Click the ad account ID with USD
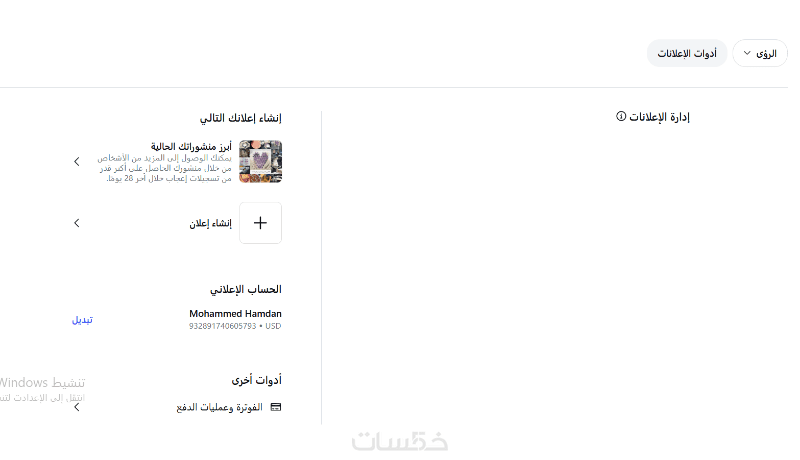The height and width of the screenshot is (460, 800). pyautogui.click(x=235, y=326)
